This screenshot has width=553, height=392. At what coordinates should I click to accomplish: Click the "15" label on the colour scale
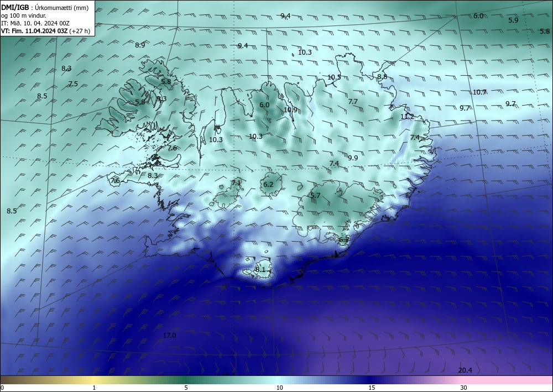(372, 388)
